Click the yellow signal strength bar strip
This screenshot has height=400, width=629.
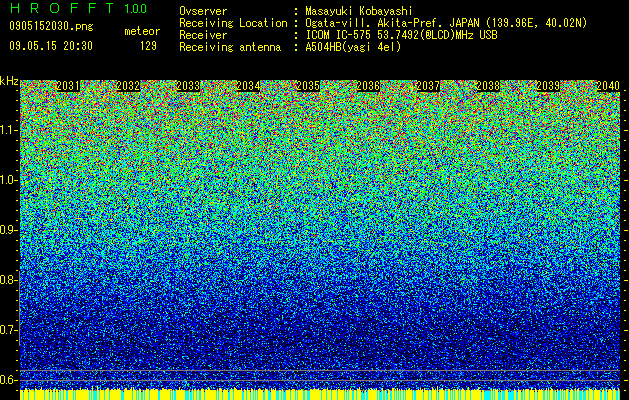click(320, 394)
